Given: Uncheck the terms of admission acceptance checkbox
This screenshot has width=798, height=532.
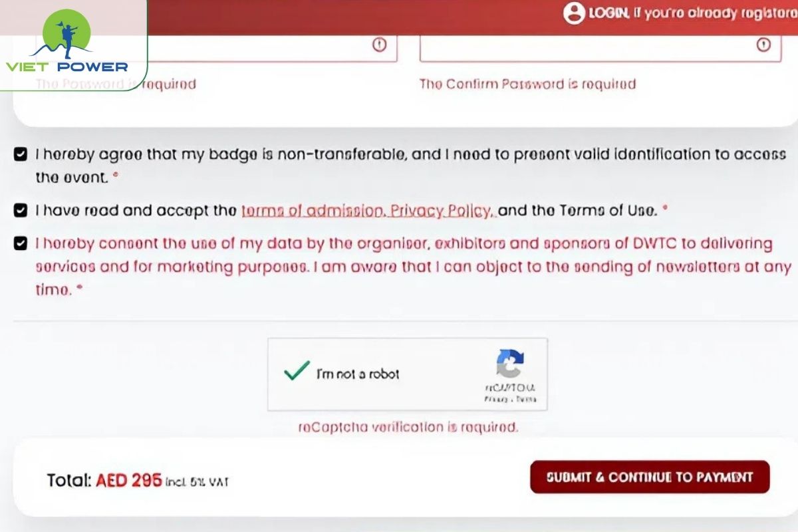Looking at the screenshot, I should click(21, 211).
